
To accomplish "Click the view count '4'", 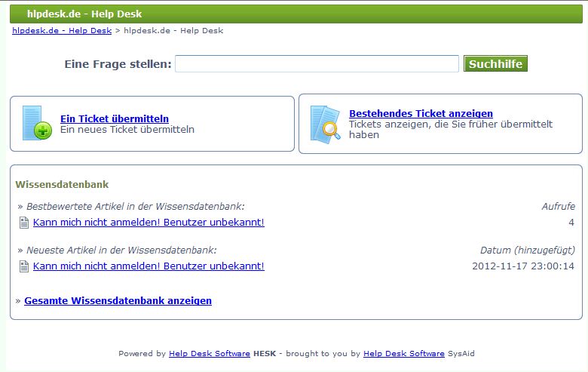I will (571, 223).
